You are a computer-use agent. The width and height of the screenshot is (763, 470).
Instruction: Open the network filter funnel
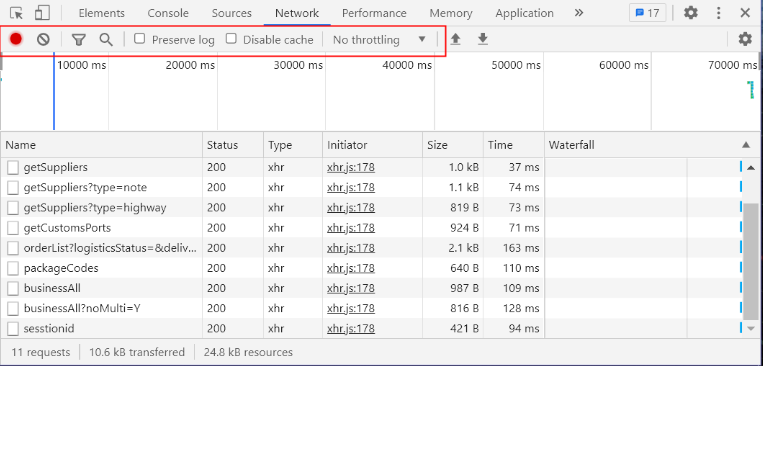tap(78, 39)
